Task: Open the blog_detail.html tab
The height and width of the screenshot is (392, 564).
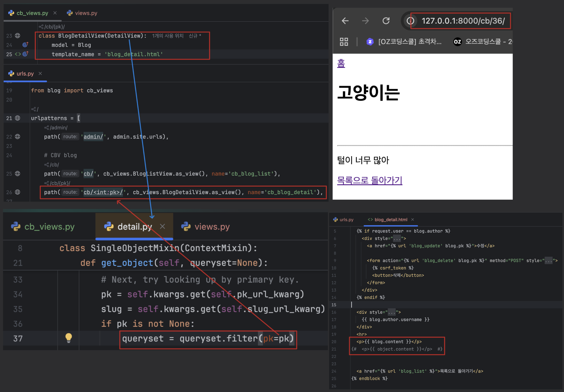Action: [390, 220]
